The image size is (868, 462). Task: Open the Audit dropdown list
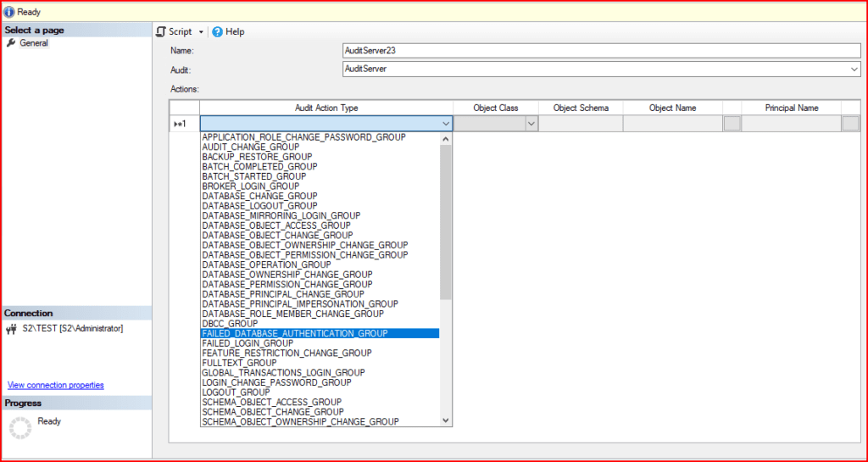click(x=854, y=70)
